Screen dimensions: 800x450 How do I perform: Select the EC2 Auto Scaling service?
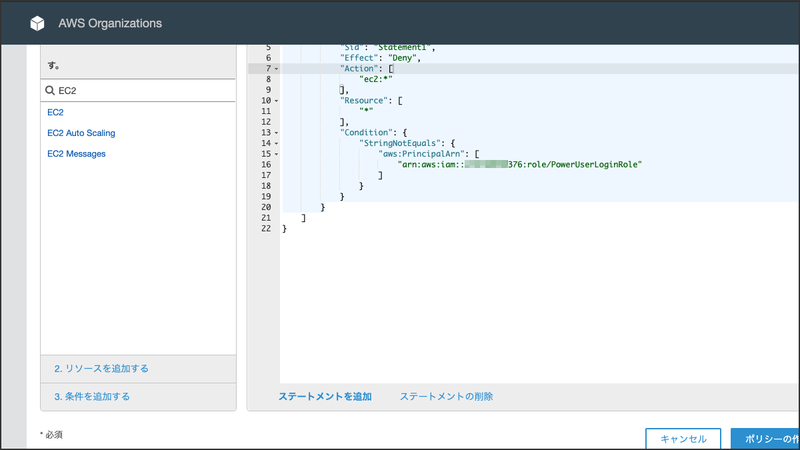[81, 133]
